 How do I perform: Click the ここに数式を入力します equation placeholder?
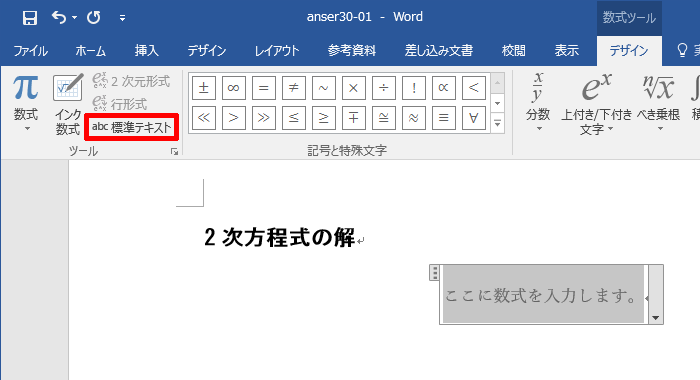point(541,295)
